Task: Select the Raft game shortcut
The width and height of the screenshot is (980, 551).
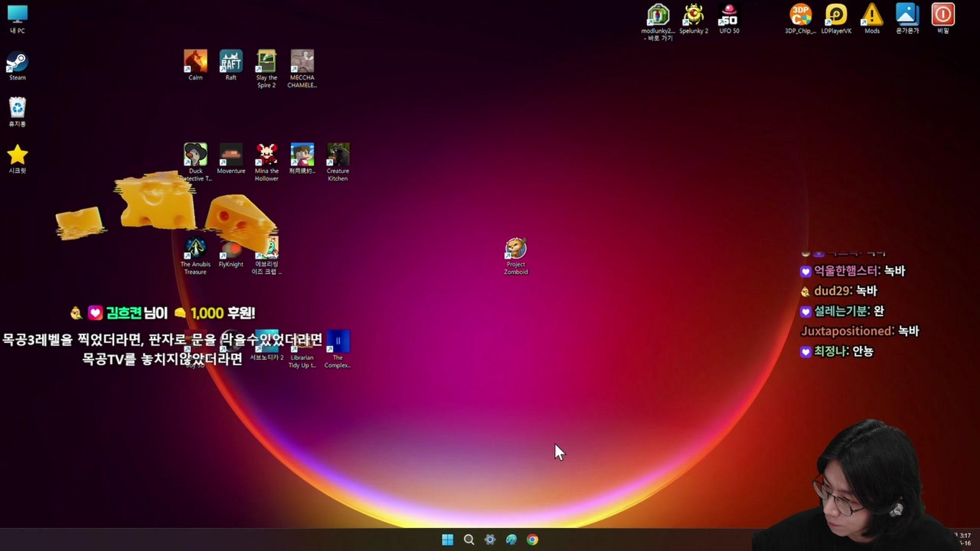Action: pos(231,65)
